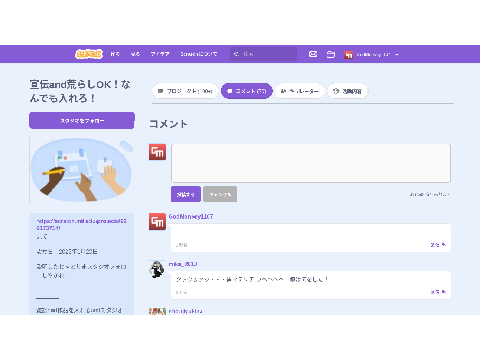Image resolution: width=480 pixels, height=360 pixels.
Task: Switch to the プロジェクト tab
Action: coord(185,91)
